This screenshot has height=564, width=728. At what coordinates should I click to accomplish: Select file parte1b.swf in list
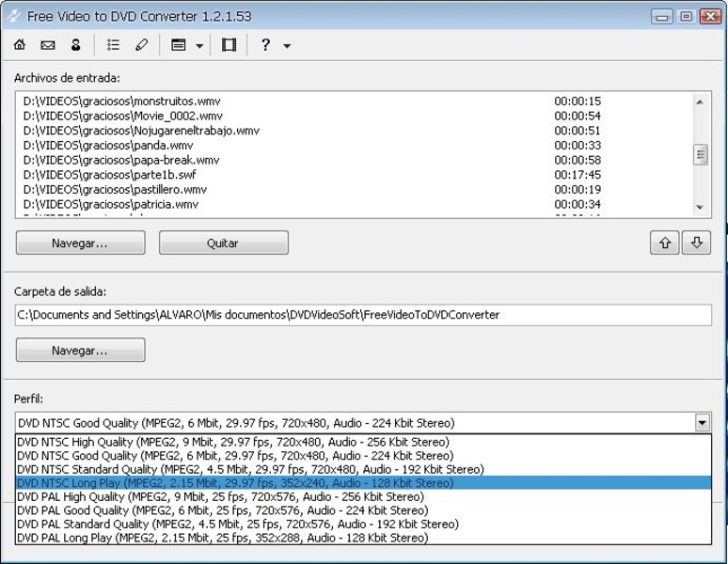109,175
